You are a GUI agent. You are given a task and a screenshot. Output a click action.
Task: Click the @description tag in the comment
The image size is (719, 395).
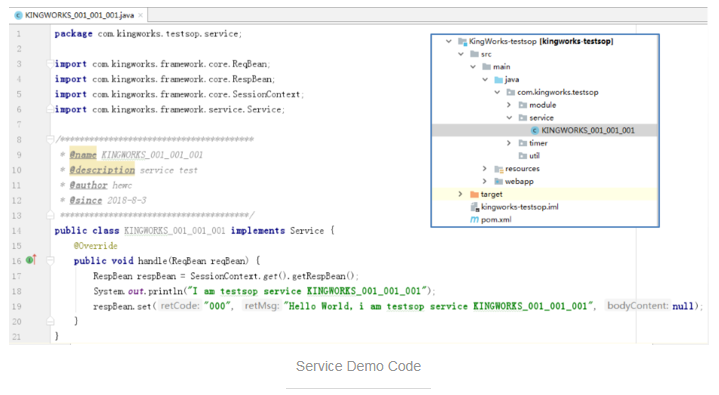pyautogui.click(x=102, y=170)
